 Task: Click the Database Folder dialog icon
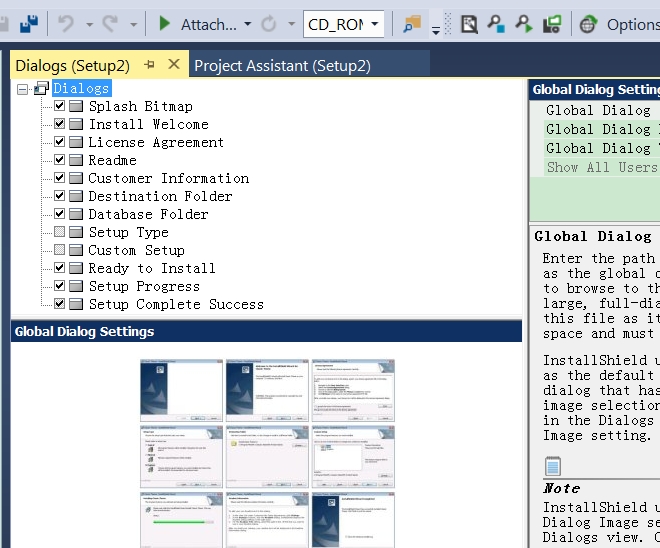click(x=76, y=214)
